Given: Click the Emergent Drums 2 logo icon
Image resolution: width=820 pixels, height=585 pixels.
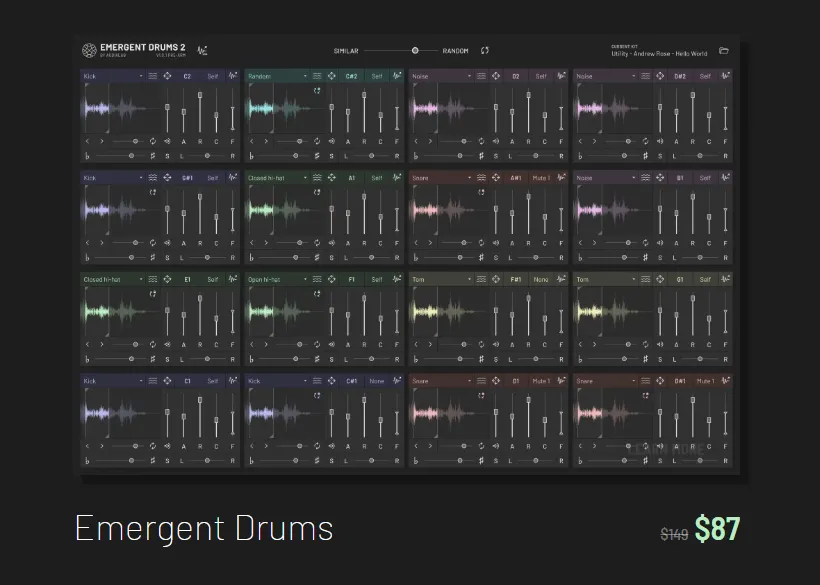Looking at the screenshot, I should pos(89,50).
